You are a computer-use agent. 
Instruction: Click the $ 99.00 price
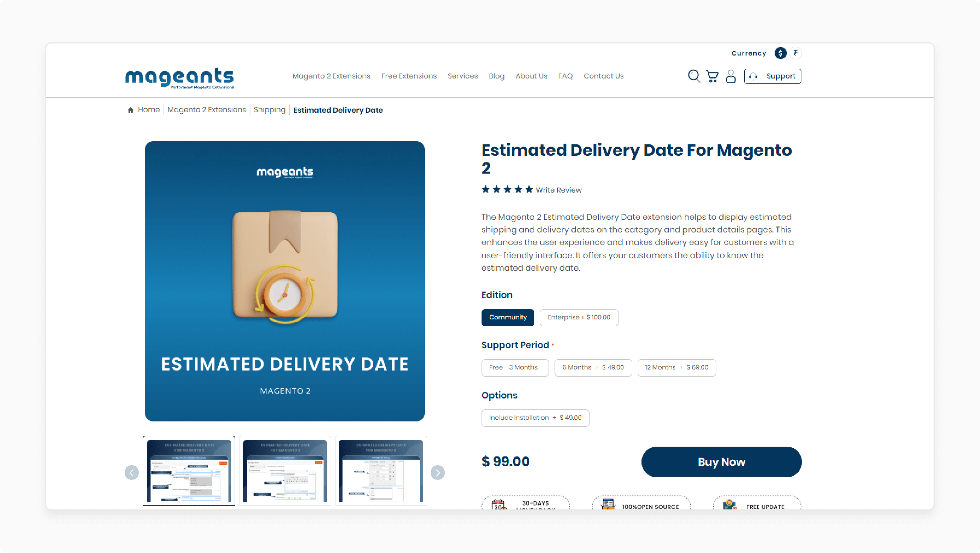click(x=505, y=461)
